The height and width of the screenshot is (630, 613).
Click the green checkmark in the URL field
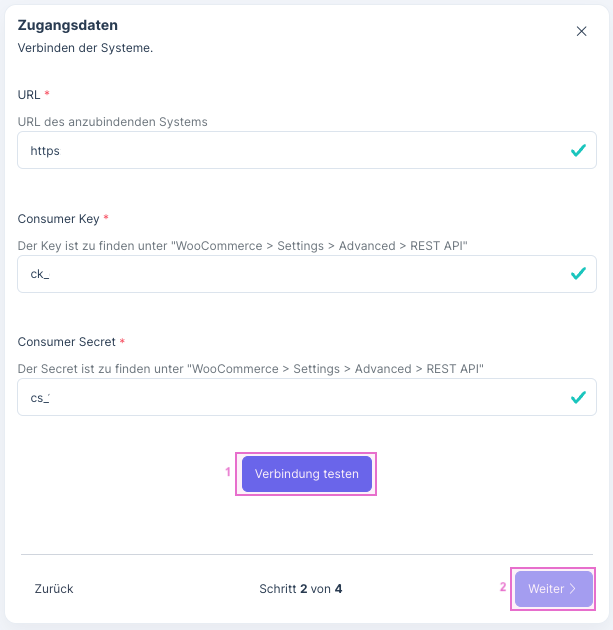(577, 151)
